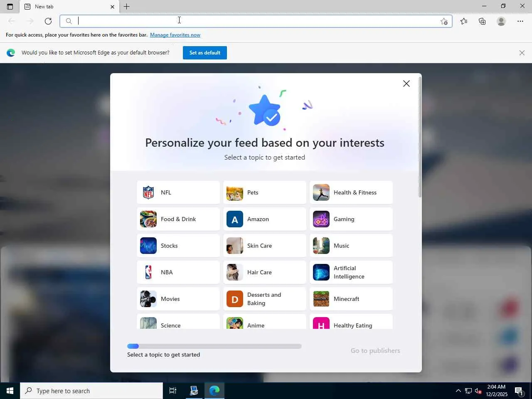532x399 pixels.
Task: Click the Set as default button
Action: click(205, 53)
